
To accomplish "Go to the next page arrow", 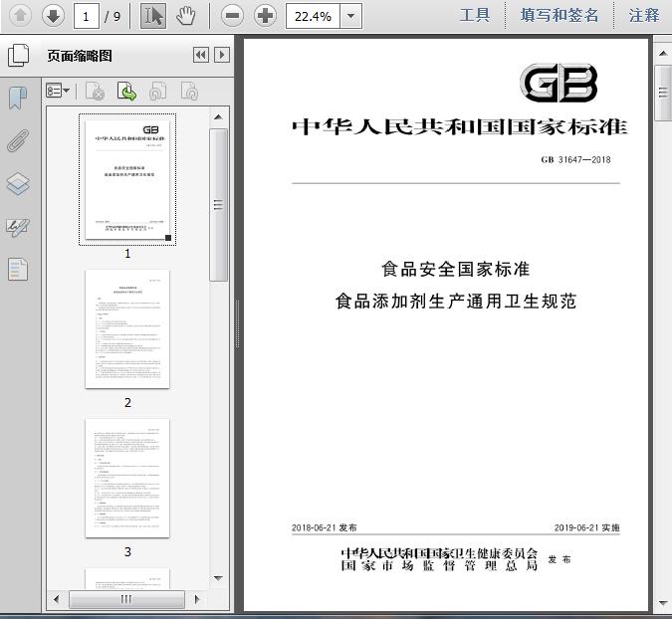I will point(53,15).
